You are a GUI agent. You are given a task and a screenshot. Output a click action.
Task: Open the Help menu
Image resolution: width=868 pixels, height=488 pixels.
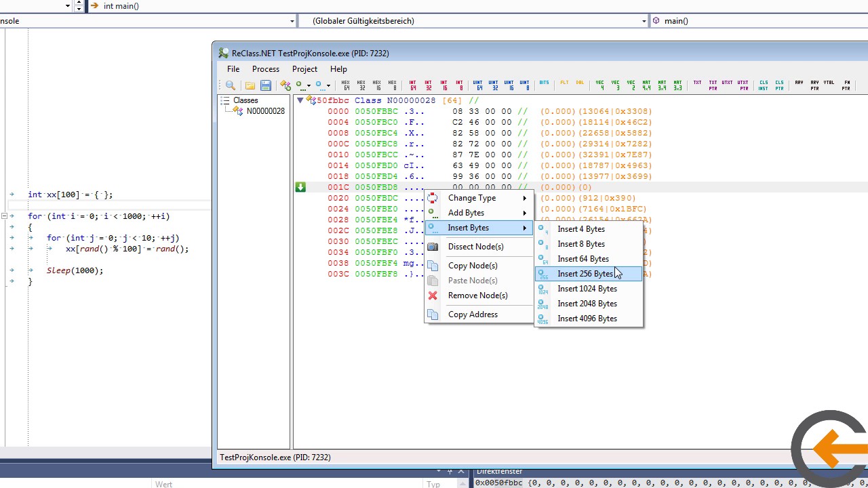pos(338,69)
